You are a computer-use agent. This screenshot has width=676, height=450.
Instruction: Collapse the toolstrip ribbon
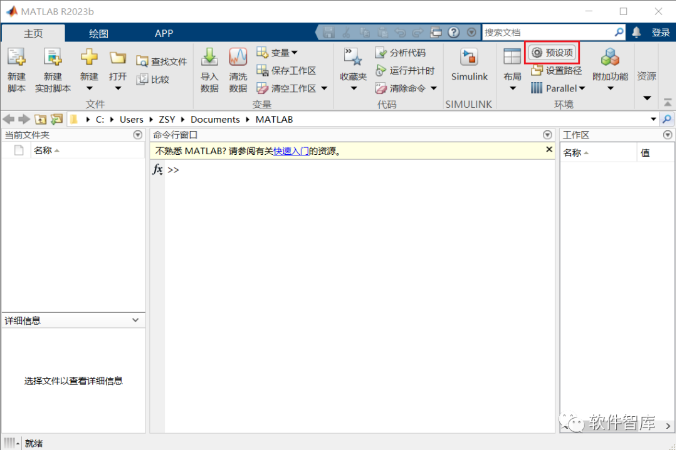pyautogui.click(x=667, y=103)
